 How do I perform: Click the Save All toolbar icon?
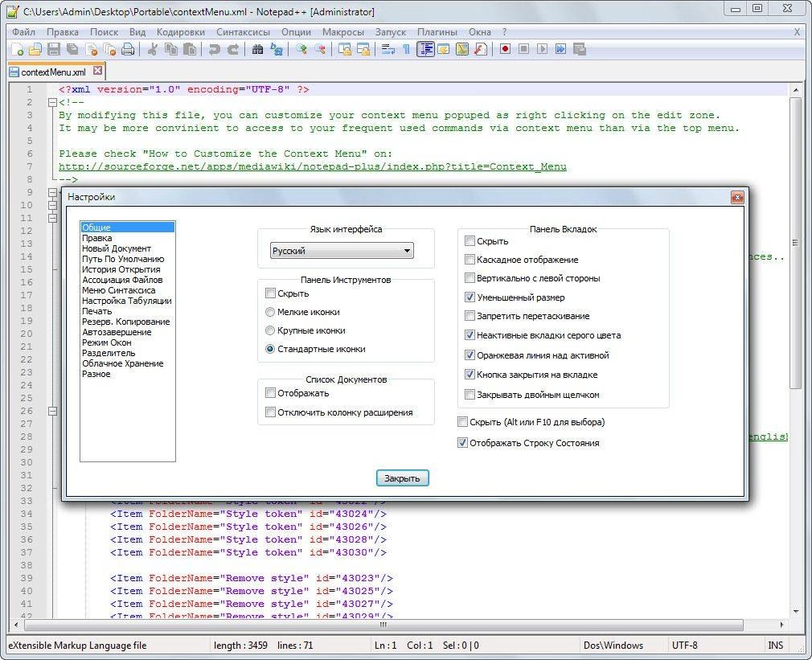point(72,50)
